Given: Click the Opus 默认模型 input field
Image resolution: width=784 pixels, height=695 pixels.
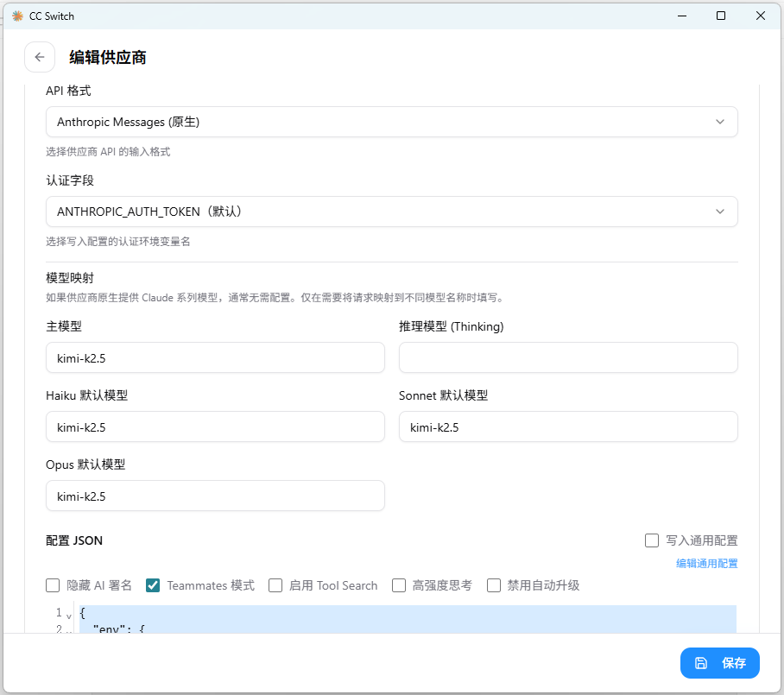Looking at the screenshot, I should click(215, 496).
